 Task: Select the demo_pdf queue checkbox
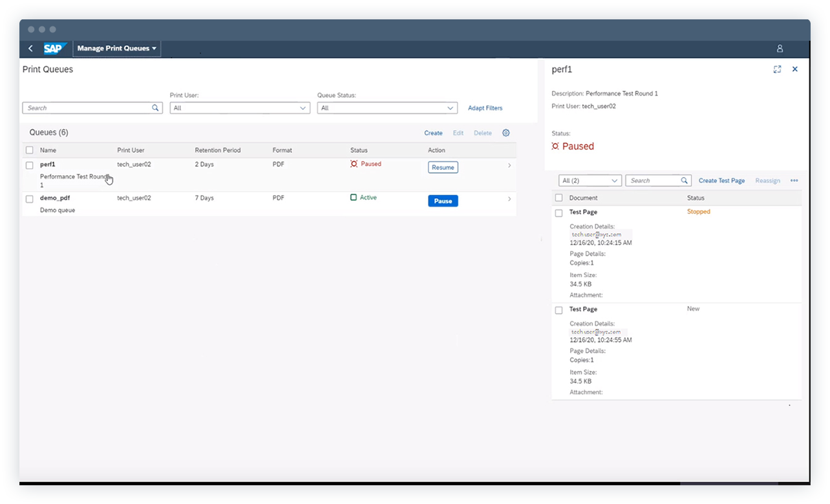pos(30,199)
